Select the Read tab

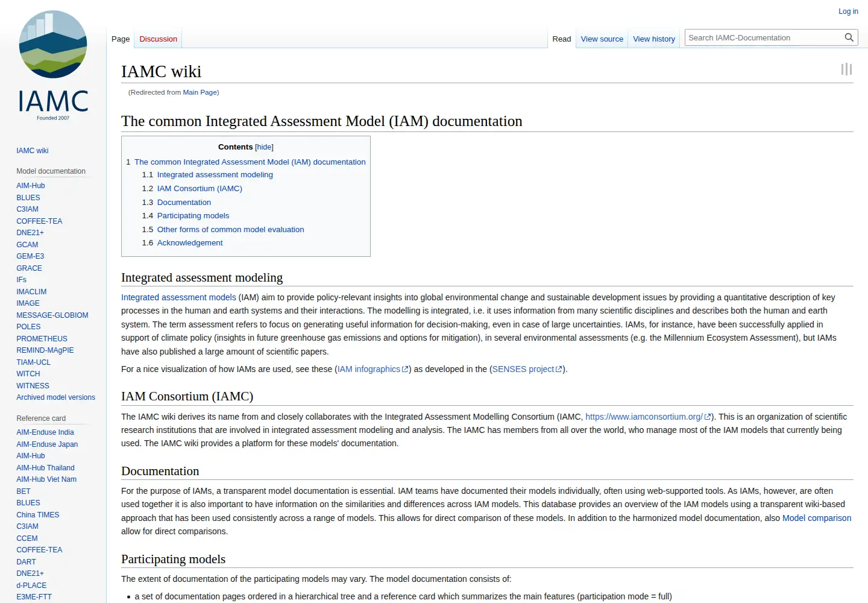[x=561, y=39]
